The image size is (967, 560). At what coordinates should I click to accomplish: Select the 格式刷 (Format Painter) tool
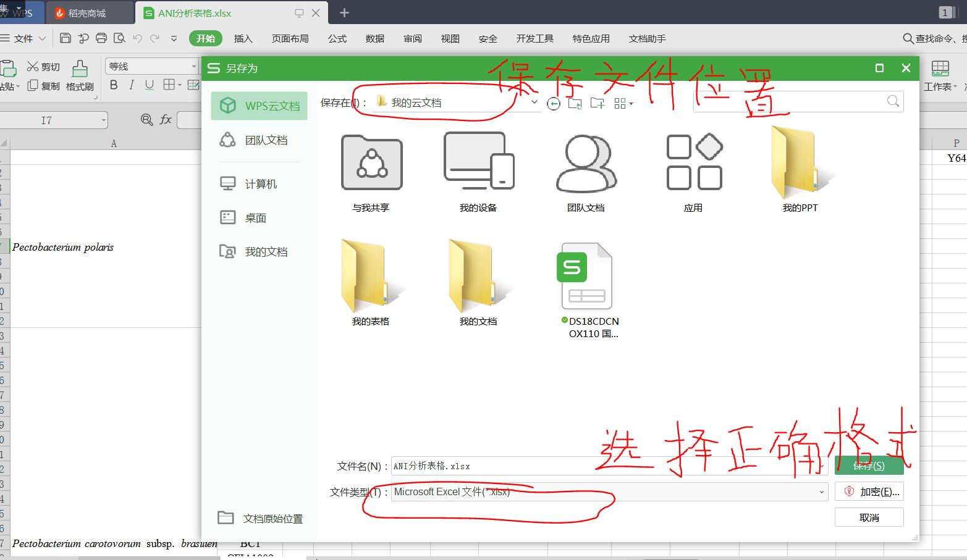pos(80,75)
